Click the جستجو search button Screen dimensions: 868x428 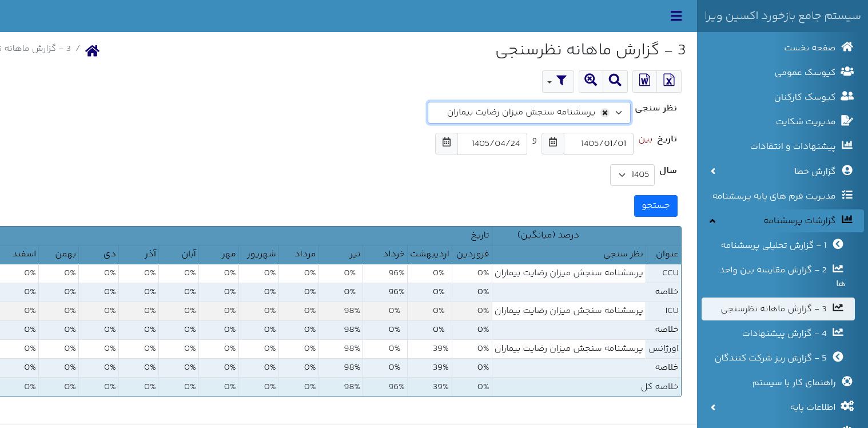point(656,206)
